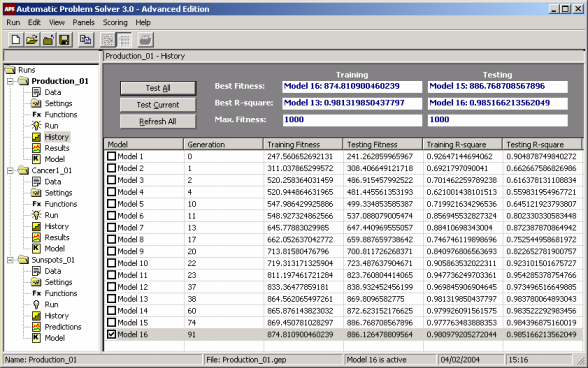Open Data under Production_01
Image resolution: width=588 pixels, height=368 pixels.
click(x=52, y=92)
